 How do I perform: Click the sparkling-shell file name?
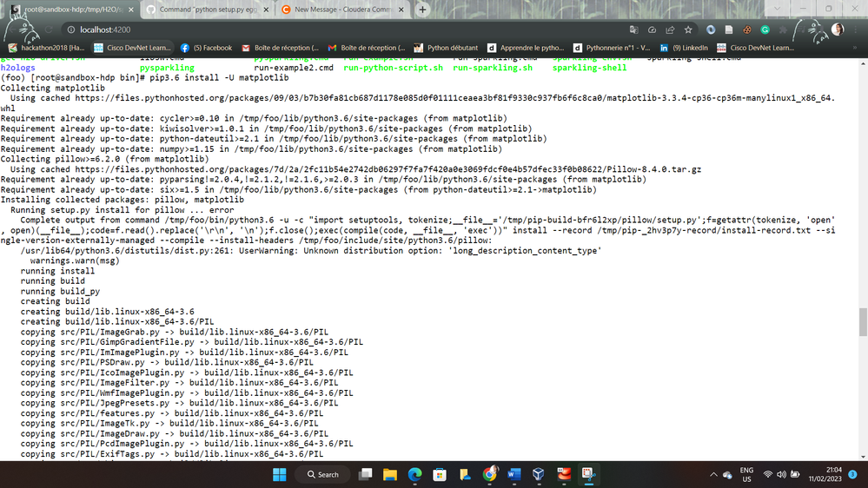(x=590, y=68)
